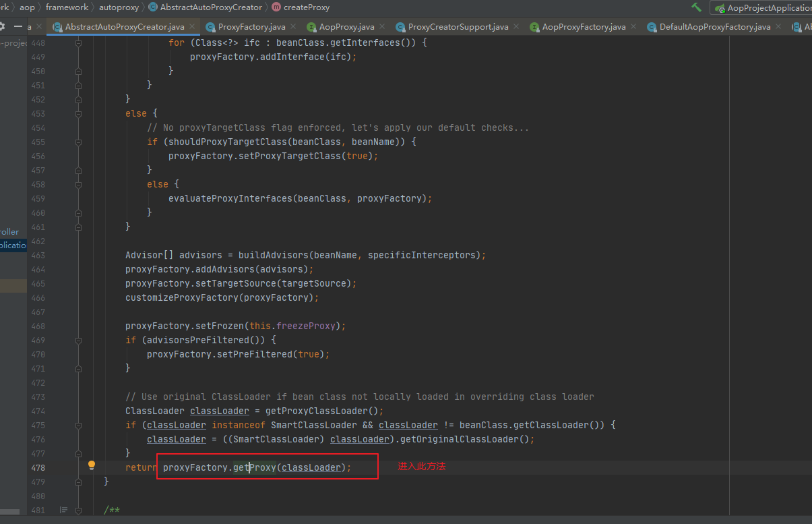Image resolution: width=812 pixels, height=524 pixels.
Task: Click addInterface call on line 449
Action: coord(287,57)
